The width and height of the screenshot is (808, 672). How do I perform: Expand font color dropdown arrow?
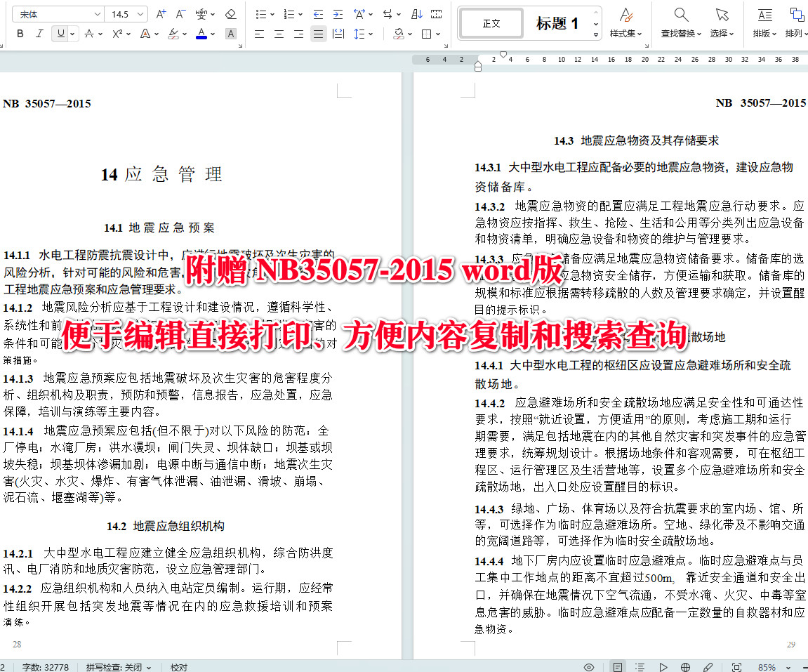[212, 34]
